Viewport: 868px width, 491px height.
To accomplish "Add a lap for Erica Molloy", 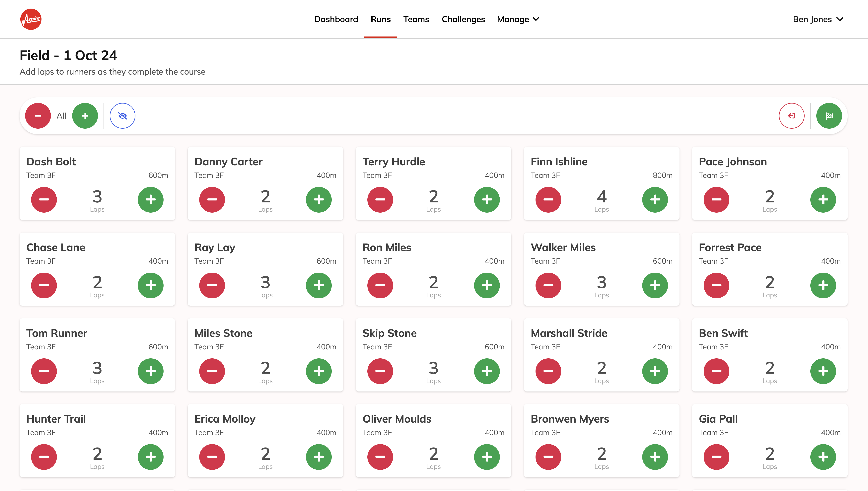I will point(319,457).
